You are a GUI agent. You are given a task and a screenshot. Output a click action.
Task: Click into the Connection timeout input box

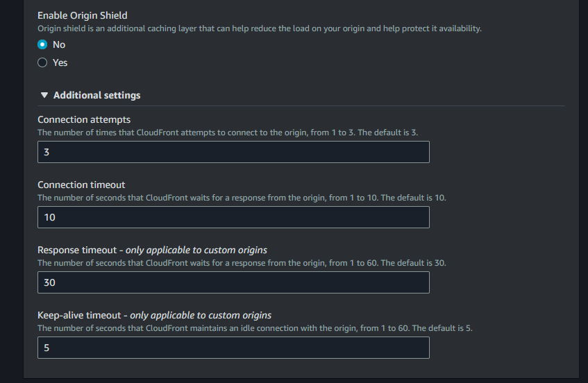click(233, 217)
